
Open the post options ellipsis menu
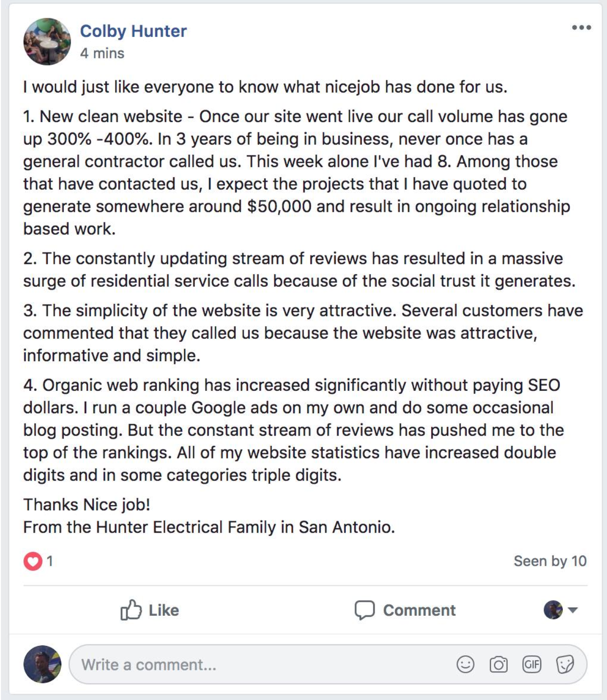pos(581,28)
